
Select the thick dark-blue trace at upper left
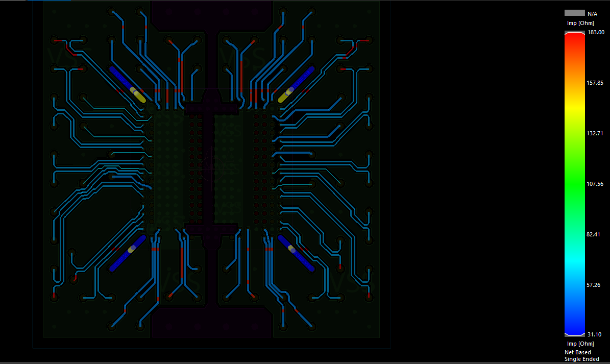pos(120,77)
